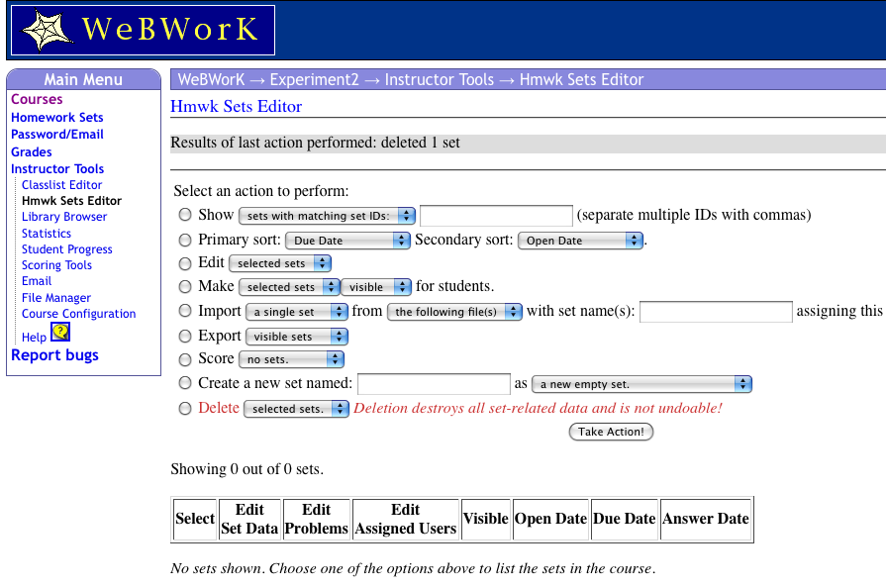Screen dimensions: 886x588
Task: Select the Show radio button
Action: point(185,215)
